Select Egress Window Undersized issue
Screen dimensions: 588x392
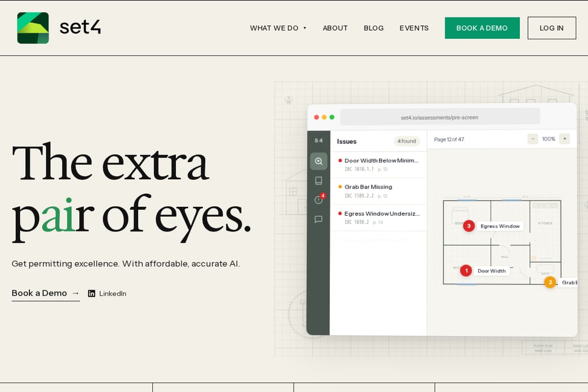tap(378, 217)
